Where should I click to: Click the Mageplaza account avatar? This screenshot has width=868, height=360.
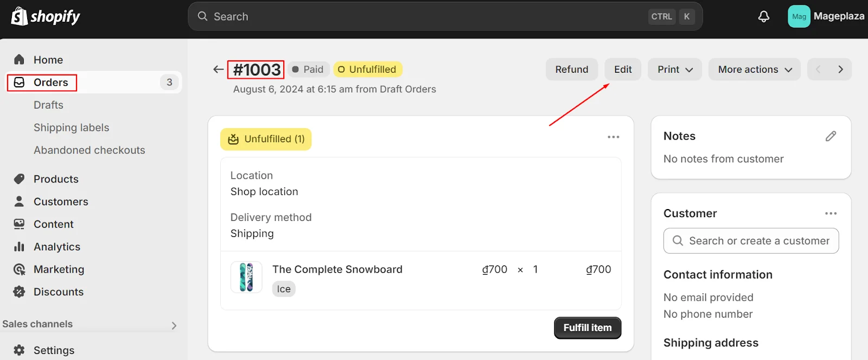tap(799, 17)
